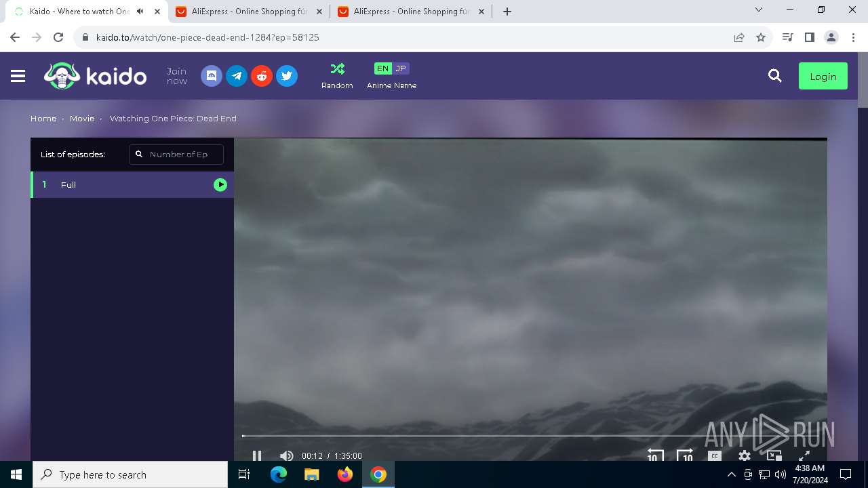Open the site search magnifier
Image resolution: width=868 pixels, height=488 pixels.
tap(775, 76)
